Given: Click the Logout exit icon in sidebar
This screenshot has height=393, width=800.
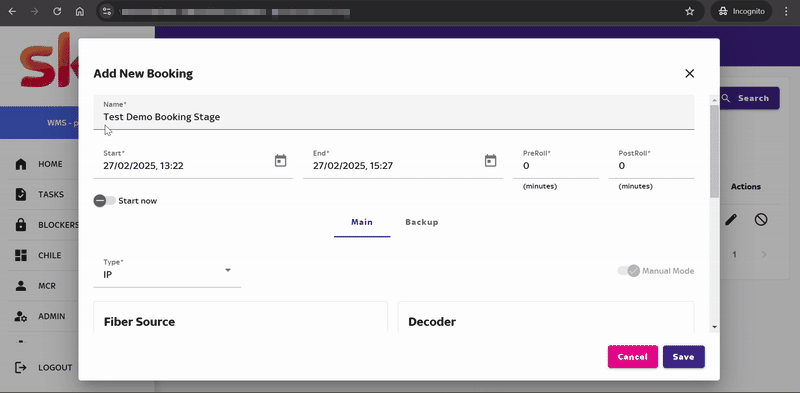Looking at the screenshot, I should (x=21, y=367).
